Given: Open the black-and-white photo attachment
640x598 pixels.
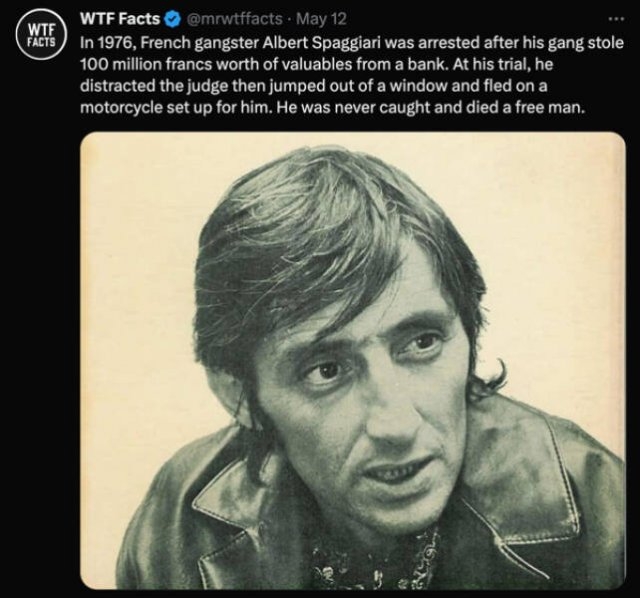Looking at the screenshot, I should click(x=352, y=360).
